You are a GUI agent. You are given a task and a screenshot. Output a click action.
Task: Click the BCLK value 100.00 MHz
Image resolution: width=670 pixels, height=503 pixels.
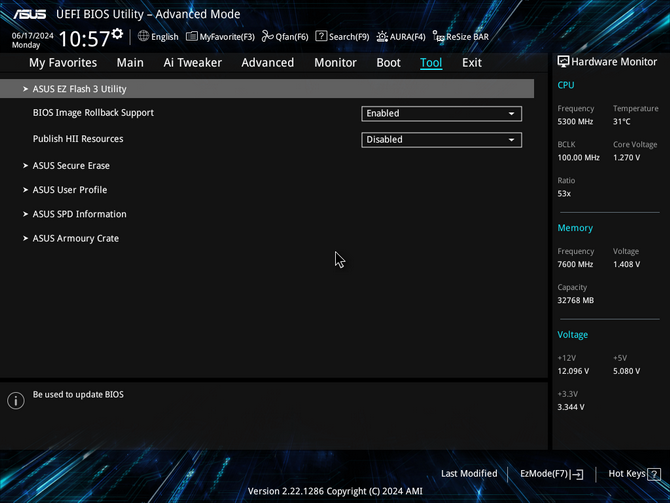click(579, 158)
